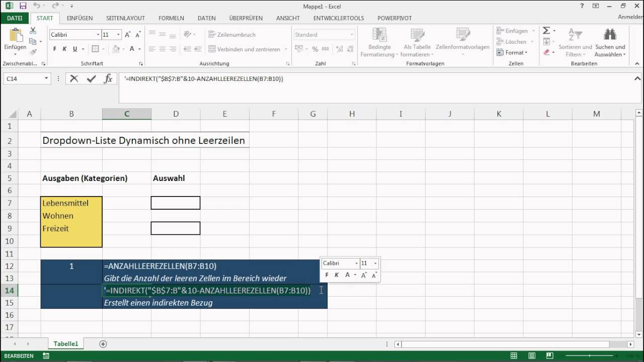The image size is (644, 362).
Task: Open Excel help question mark
Action: [582, 6]
